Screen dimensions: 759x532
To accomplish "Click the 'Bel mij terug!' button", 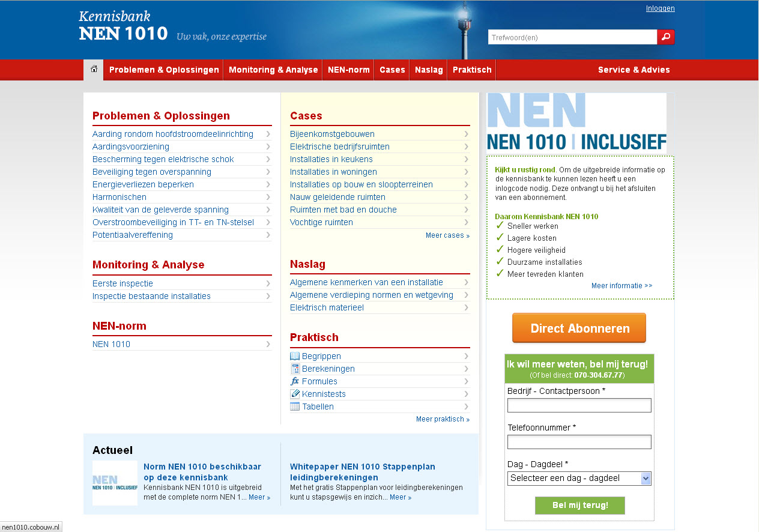I will point(579,505).
